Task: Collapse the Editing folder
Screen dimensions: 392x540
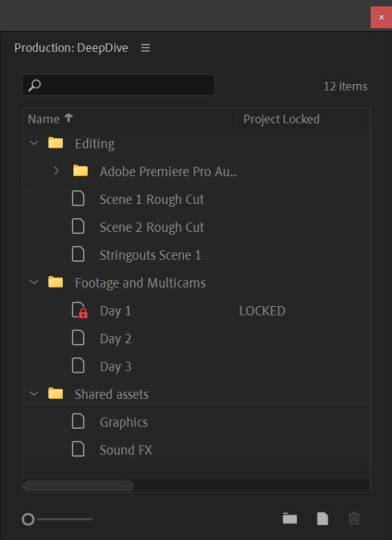Action: 33,143
